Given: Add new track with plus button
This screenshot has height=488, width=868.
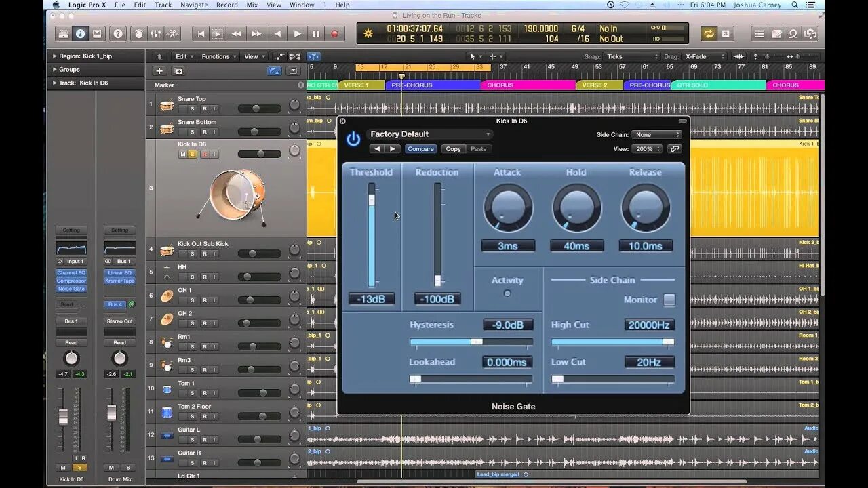Looking at the screenshot, I should (159, 70).
